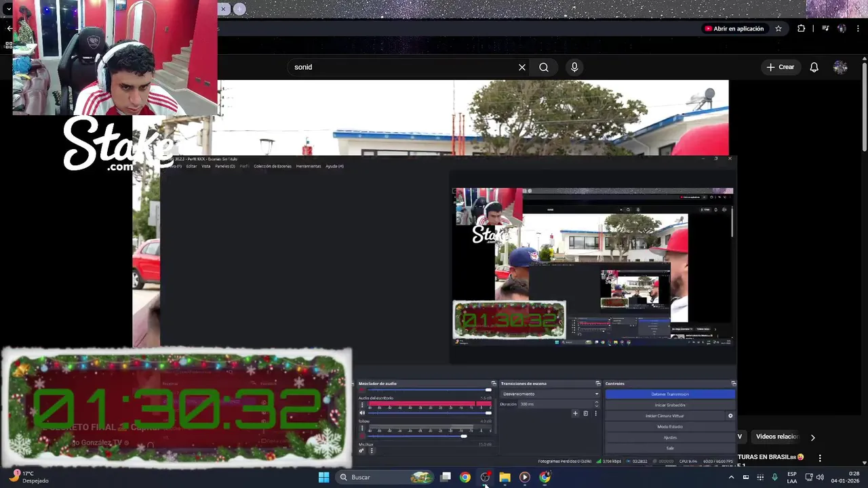Open follow audio source options dots
868x488 pixels.
[x=362, y=429]
